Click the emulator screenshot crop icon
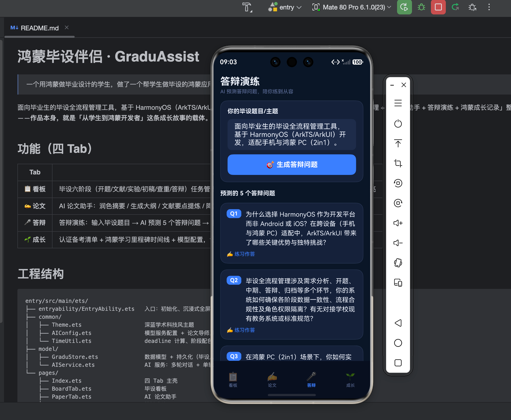 398,163
